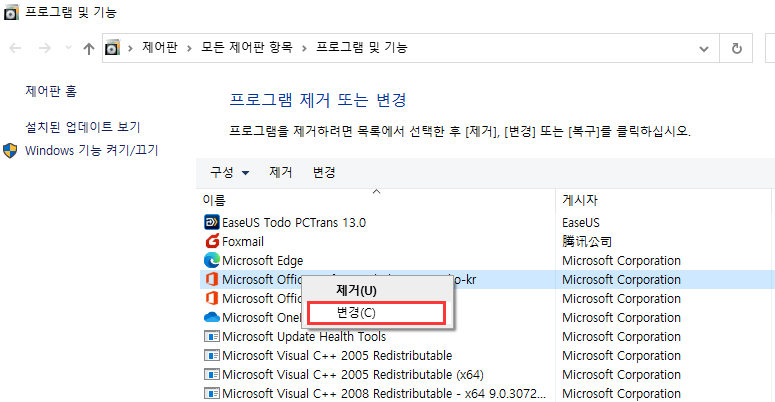Open the 설치된 업데이트 보기 link
775x402 pixels.
83,127
